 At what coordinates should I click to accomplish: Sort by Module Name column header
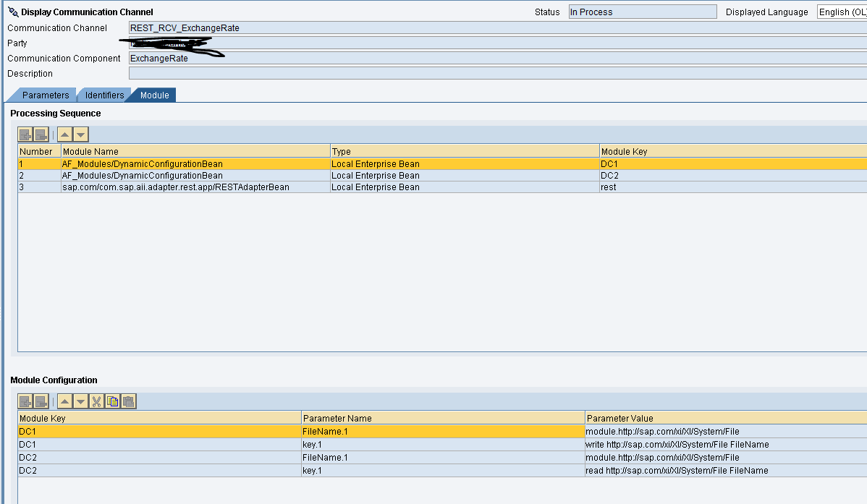pos(195,151)
